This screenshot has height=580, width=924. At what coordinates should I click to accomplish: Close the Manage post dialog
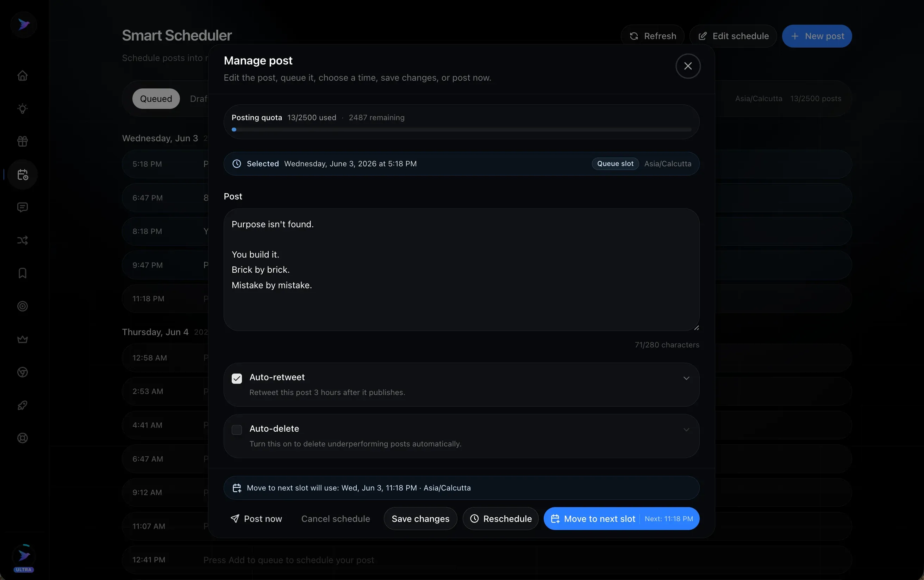tap(688, 66)
